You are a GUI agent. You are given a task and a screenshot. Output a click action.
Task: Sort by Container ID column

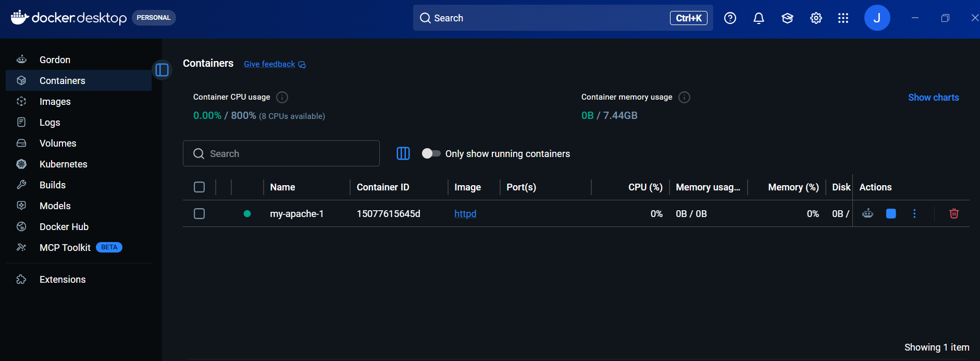(383, 187)
